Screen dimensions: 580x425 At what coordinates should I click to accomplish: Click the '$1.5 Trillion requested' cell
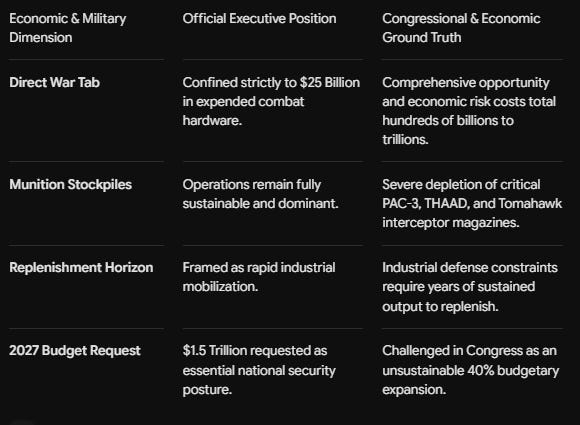pos(259,370)
